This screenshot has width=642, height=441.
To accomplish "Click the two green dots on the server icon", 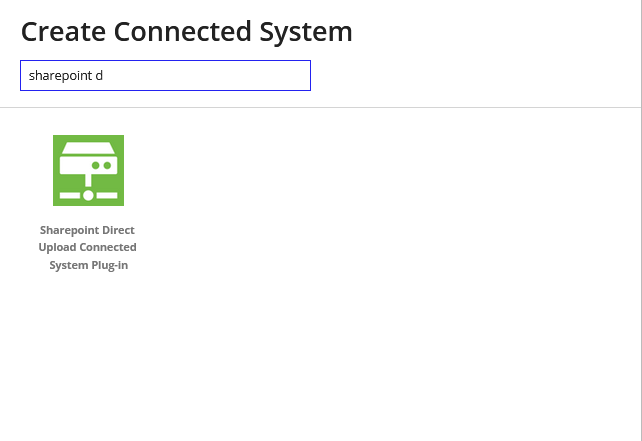I will [100, 164].
